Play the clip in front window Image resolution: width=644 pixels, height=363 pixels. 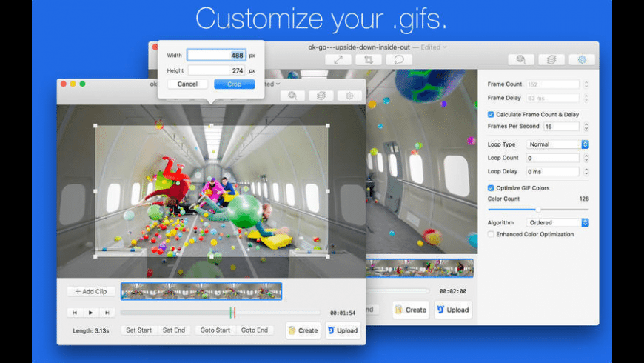(91, 313)
